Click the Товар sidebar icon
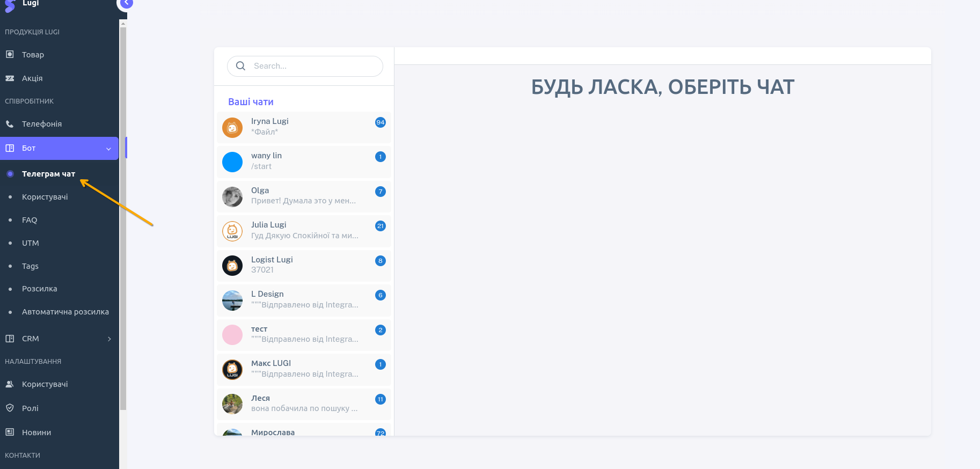Screen dimensions: 980x469 tap(10, 54)
